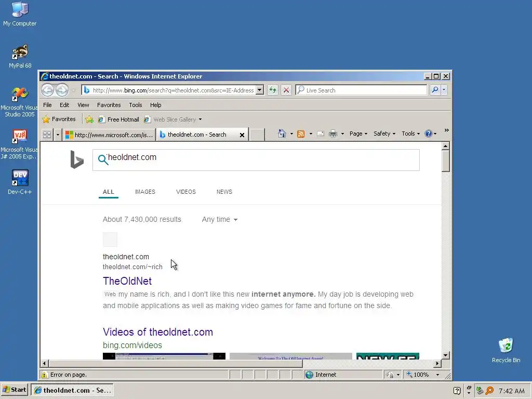Click the system clock 7:42 AM
Viewport: 532px width, 399px height.
512,391
